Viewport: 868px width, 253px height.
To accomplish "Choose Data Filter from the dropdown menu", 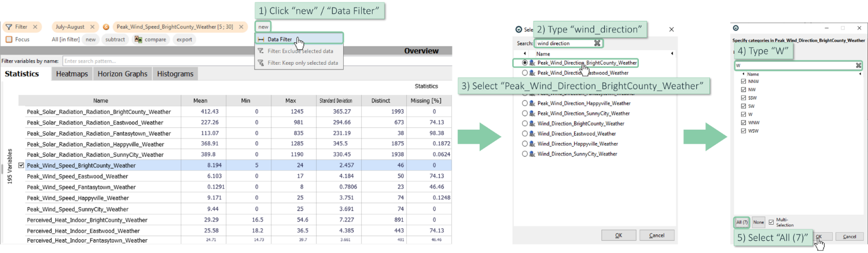I will 279,39.
